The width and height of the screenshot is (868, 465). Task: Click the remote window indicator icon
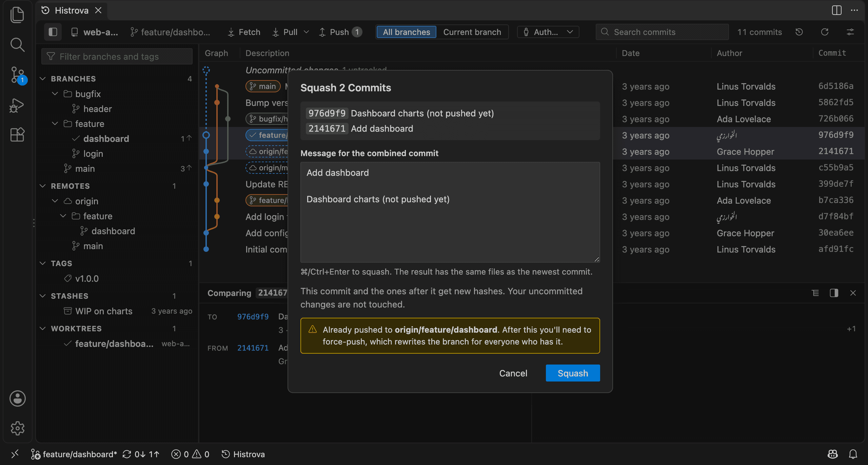(x=15, y=454)
